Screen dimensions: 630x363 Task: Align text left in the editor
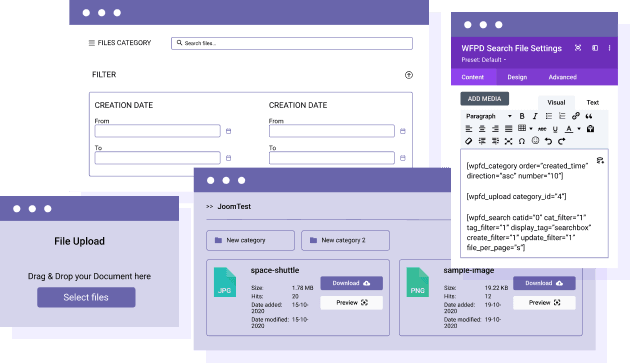click(x=468, y=129)
